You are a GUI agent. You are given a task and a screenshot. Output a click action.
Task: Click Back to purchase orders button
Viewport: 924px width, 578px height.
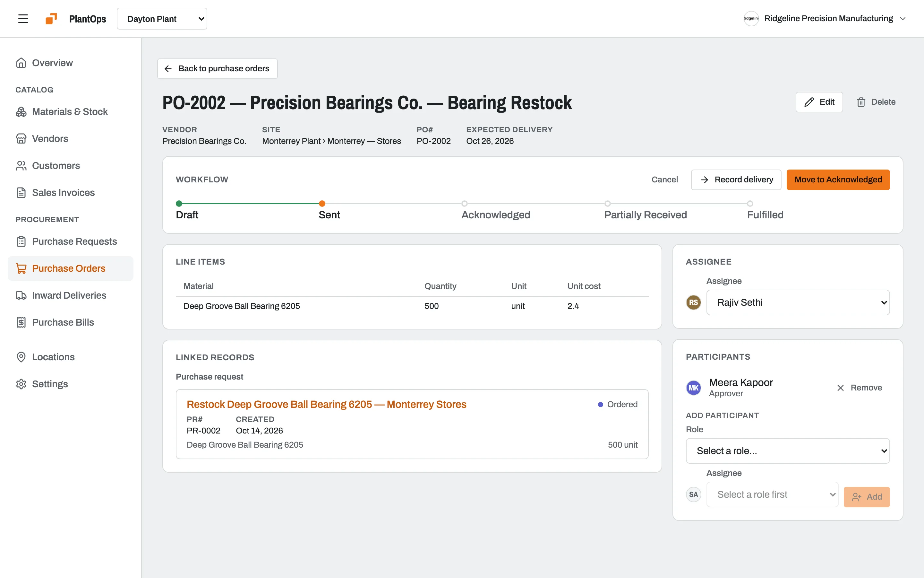pos(217,68)
